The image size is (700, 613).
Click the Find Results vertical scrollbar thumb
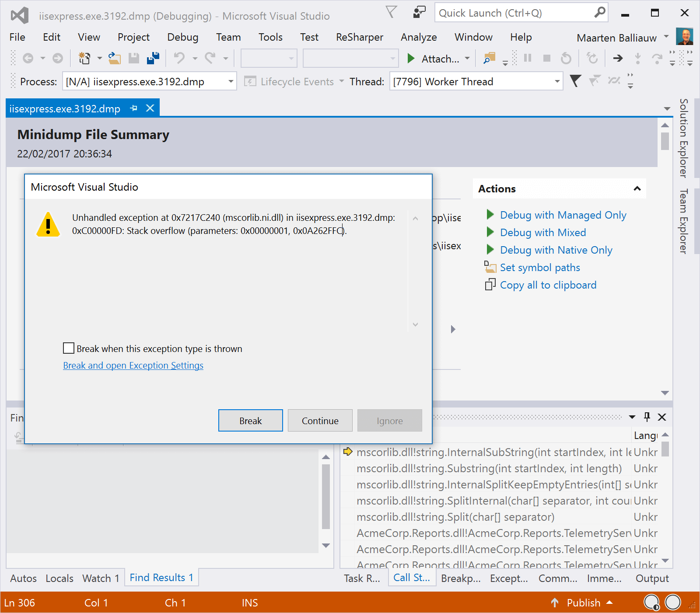326,497
